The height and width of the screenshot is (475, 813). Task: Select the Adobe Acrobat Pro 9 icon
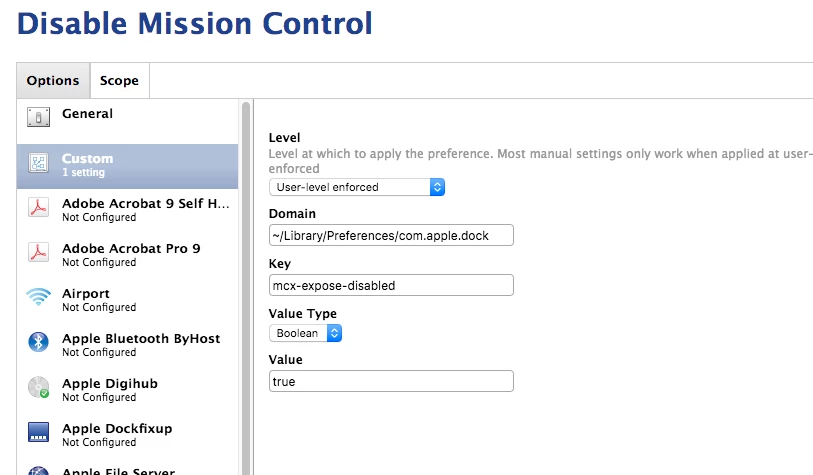[38, 253]
